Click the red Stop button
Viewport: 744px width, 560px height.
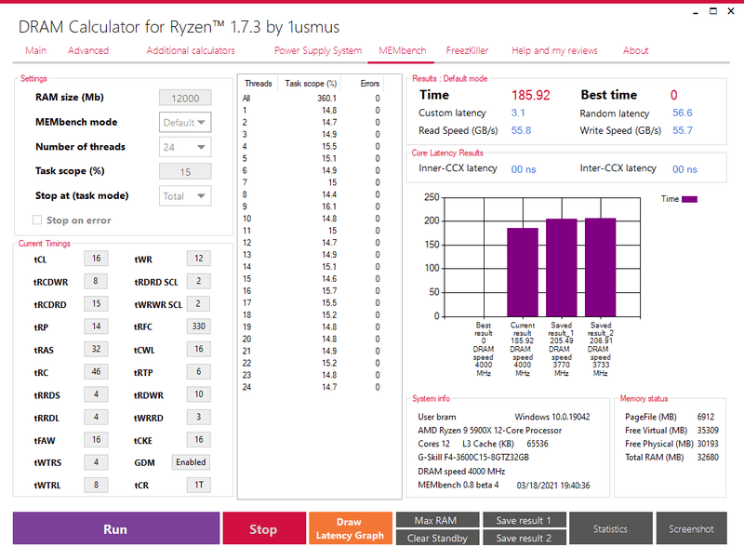tap(264, 528)
